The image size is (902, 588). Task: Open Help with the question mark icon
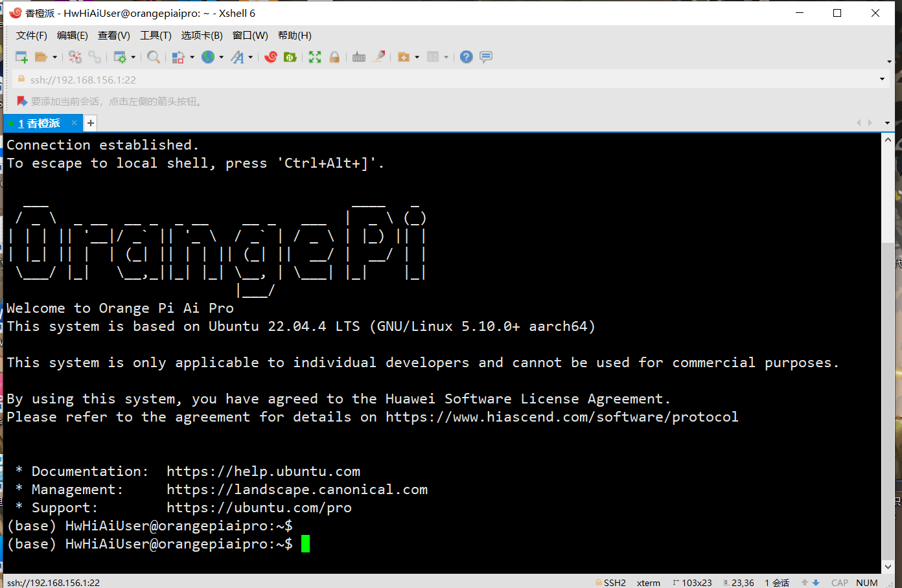click(x=466, y=57)
